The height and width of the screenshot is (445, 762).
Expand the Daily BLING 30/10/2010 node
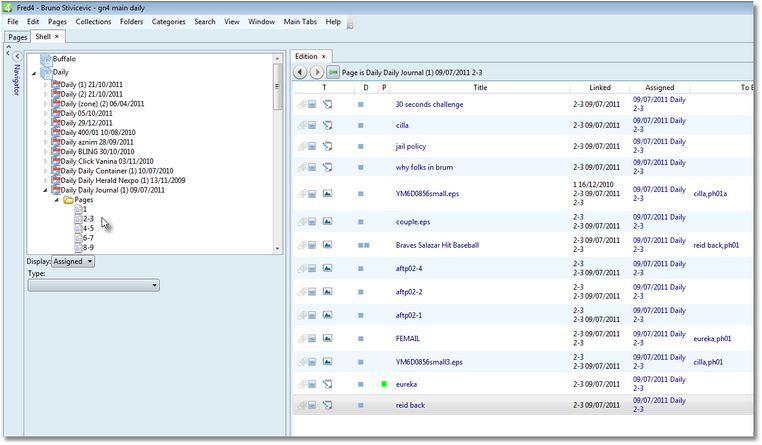[45, 152]
